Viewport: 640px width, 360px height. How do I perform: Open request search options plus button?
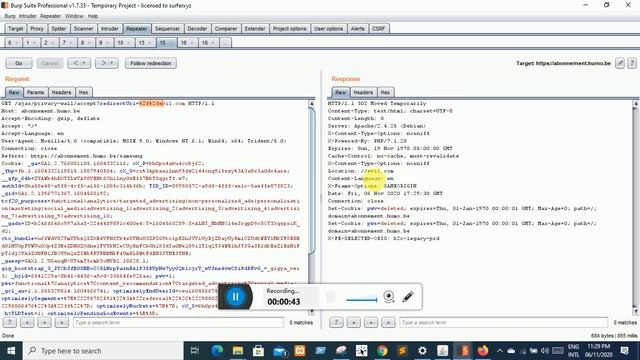point(44,322)
